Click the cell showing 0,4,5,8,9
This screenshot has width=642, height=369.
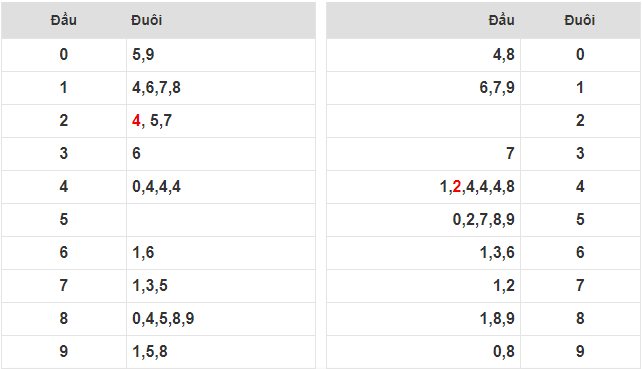(221, 319)
